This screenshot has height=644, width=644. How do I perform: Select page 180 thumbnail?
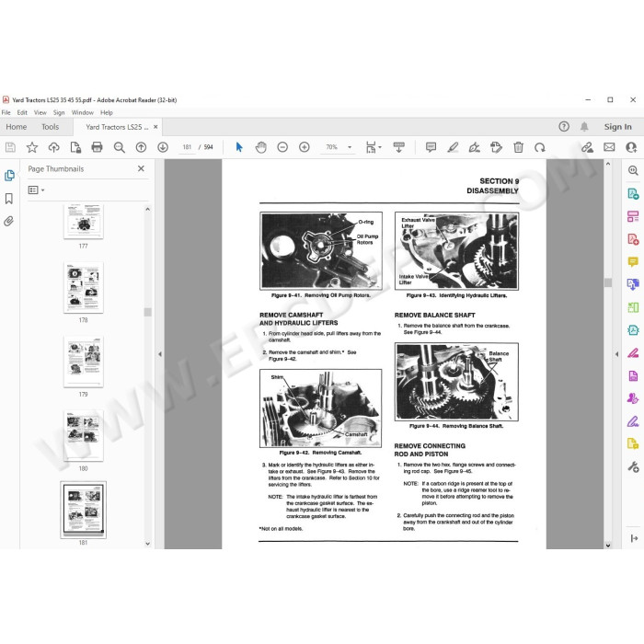pyautogui.click(x=84, y=435)
